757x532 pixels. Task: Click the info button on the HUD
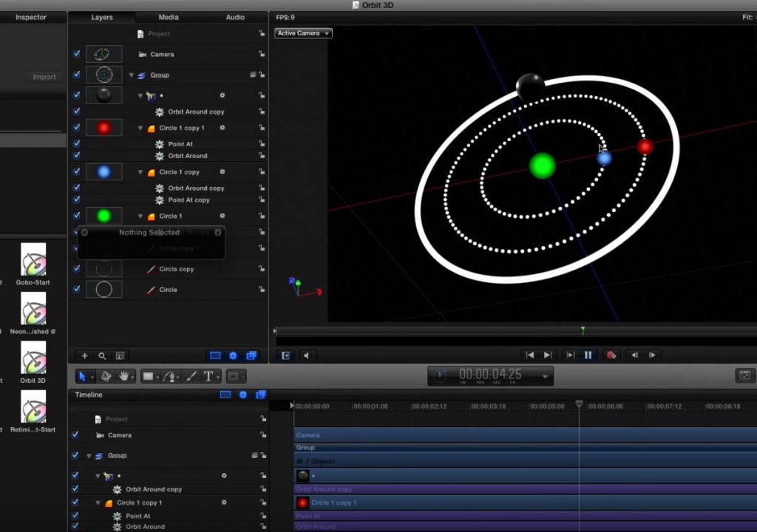tap(218, 232)
